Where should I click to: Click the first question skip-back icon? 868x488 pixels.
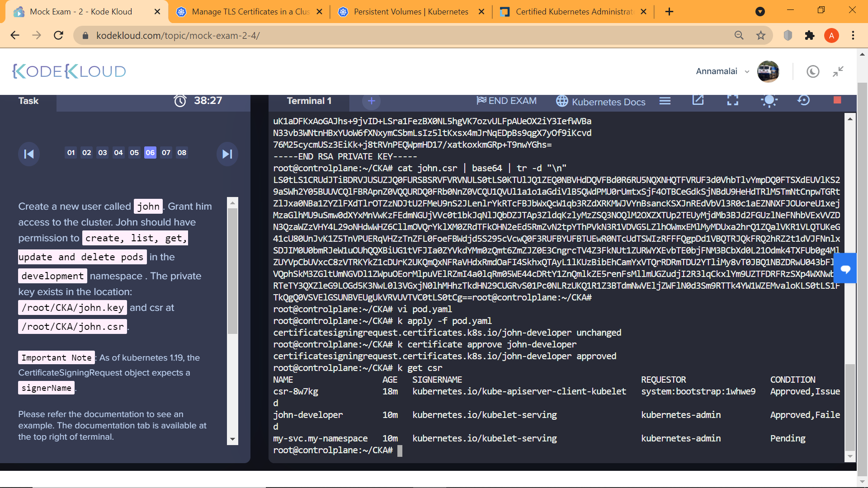29,154
